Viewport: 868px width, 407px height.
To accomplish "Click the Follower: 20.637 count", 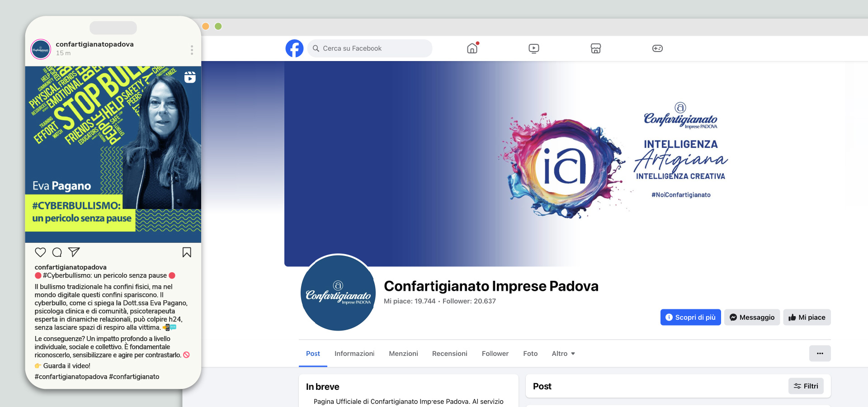I will (469, 301).
